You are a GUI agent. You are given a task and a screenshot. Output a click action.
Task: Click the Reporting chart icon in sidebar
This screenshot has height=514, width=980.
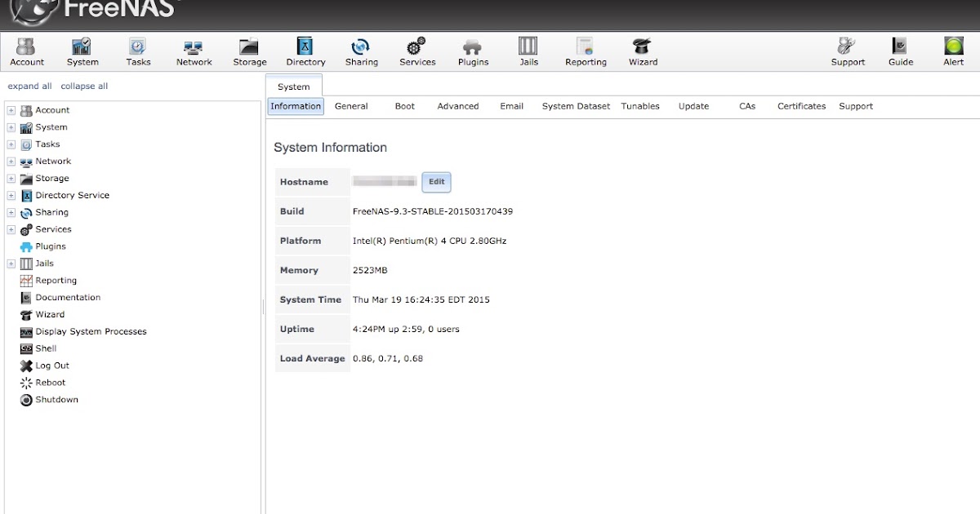[26, 281]
